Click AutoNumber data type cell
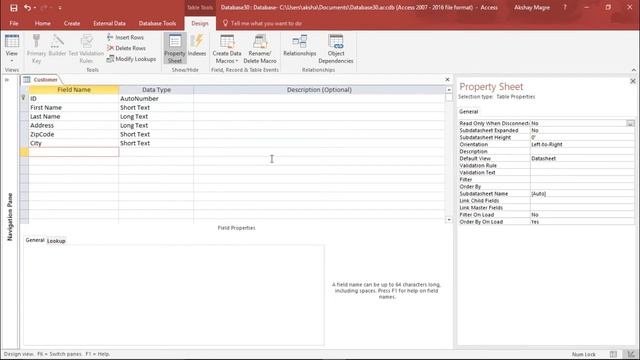This screenshot has width=640, height=360. (x=156, y=98)
